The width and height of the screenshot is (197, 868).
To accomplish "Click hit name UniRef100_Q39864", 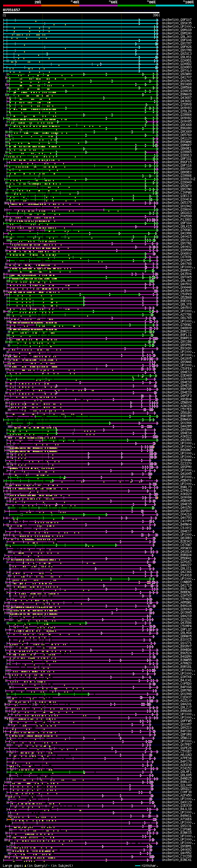I will click(176, 115).
